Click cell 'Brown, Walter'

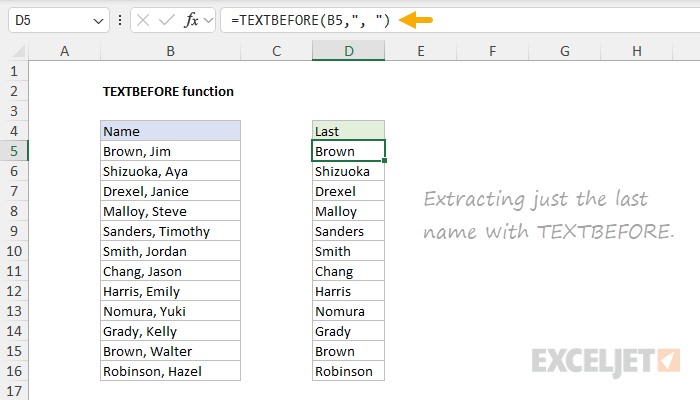coord(171,351)
